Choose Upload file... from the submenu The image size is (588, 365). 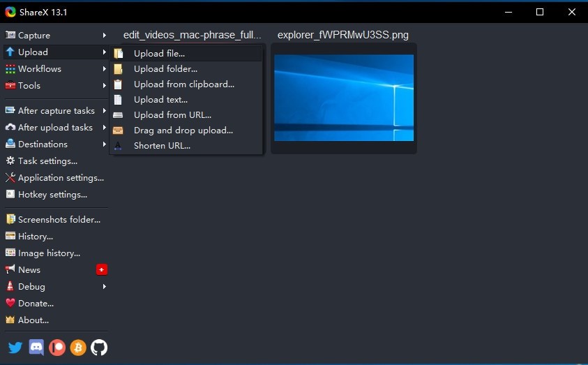coord(186,54)
